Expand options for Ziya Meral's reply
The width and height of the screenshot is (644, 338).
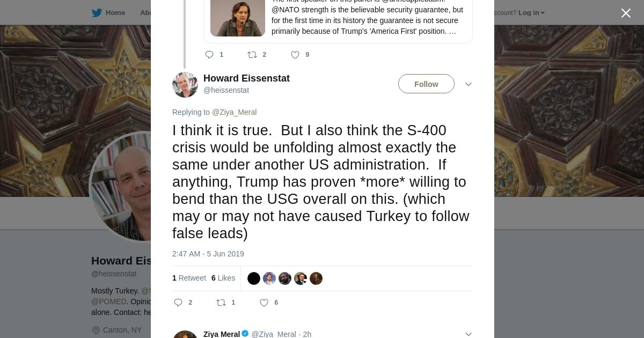point(468,334)
